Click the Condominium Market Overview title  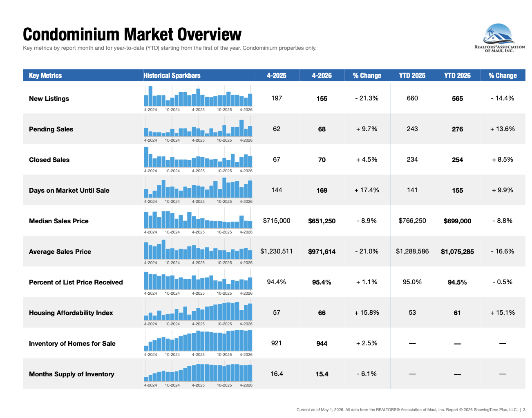tap(132, 34)
